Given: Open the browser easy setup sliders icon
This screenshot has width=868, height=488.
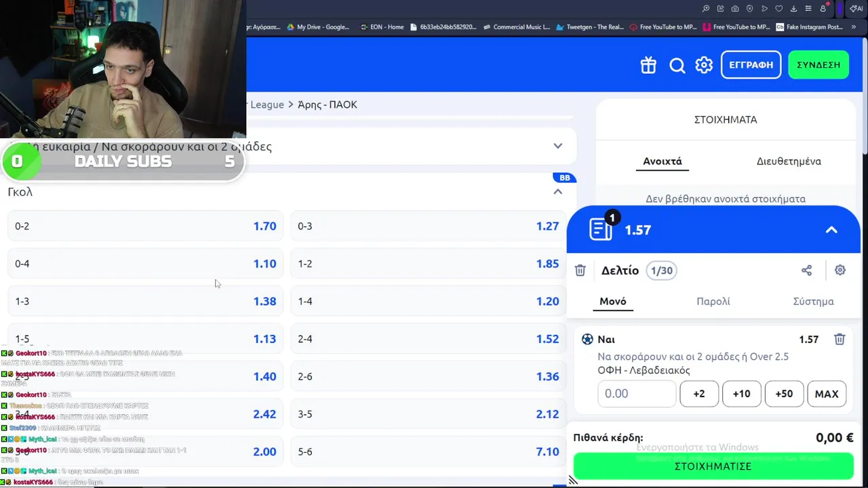Looking at the screenshot, I should point(808,9).
